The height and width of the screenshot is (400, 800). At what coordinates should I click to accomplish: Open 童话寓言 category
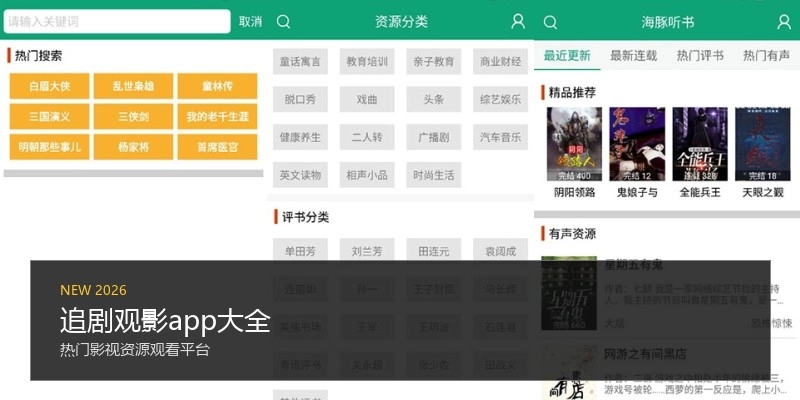[x=300, y=62]
